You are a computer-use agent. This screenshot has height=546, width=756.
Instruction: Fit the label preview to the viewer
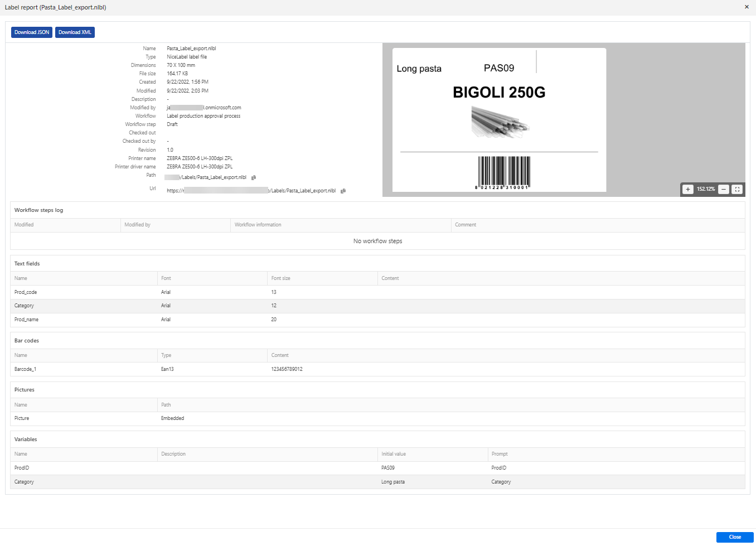point(737,190)
